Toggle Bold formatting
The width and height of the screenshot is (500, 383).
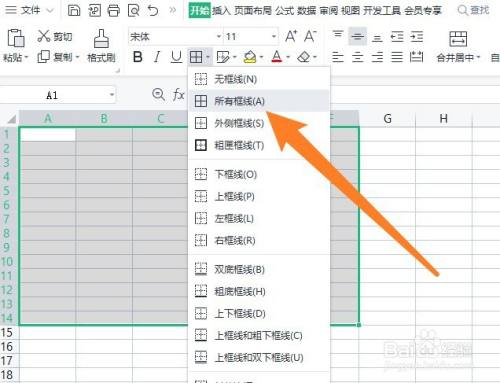(137, 57)
